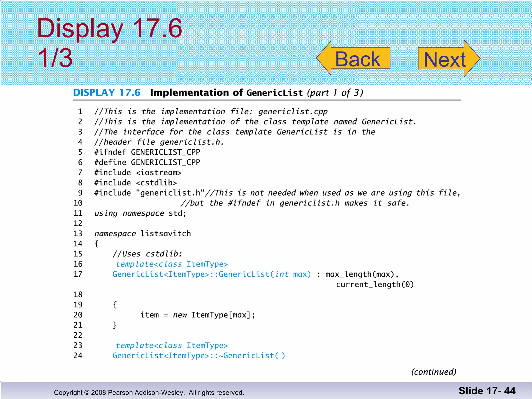Click the 'Display 17.6' slide title
This screenshot has height=399, width=532.
click(x=109, y=28)
